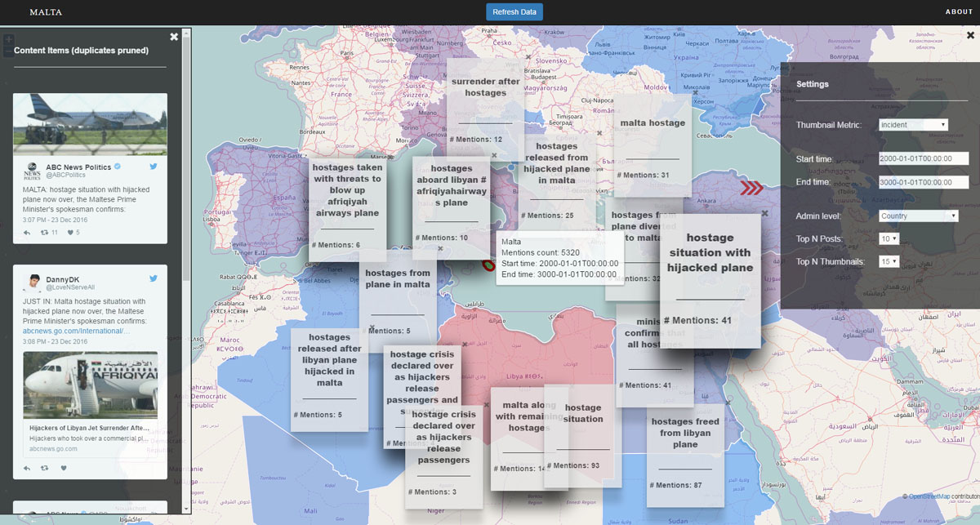Open the ABOUT menu item
The image size is (980, 525).
tap(959, 11)
